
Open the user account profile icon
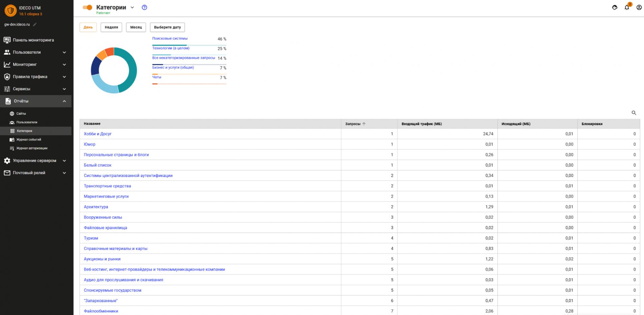tap(639, 7)
